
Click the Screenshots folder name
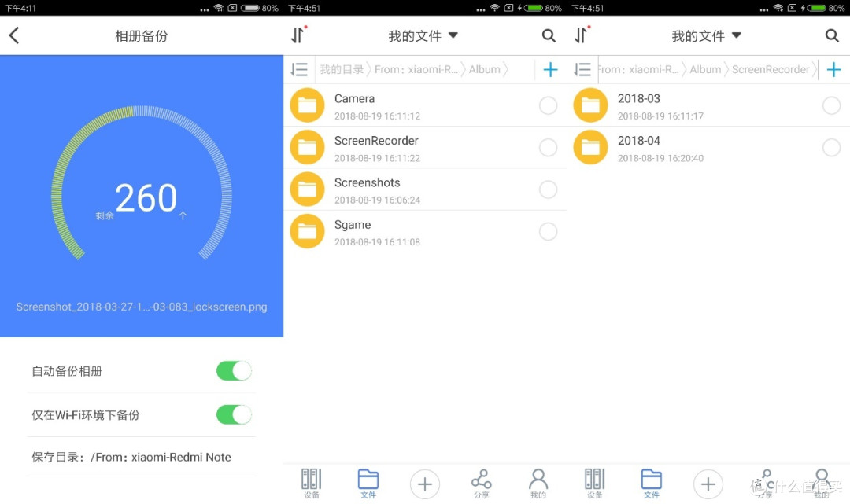[367, 182]
